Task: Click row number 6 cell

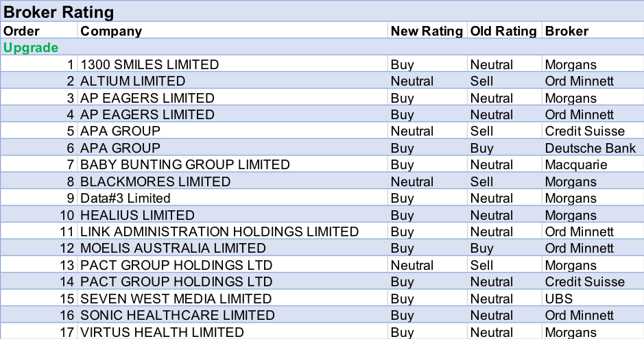Action: point(70,148)
